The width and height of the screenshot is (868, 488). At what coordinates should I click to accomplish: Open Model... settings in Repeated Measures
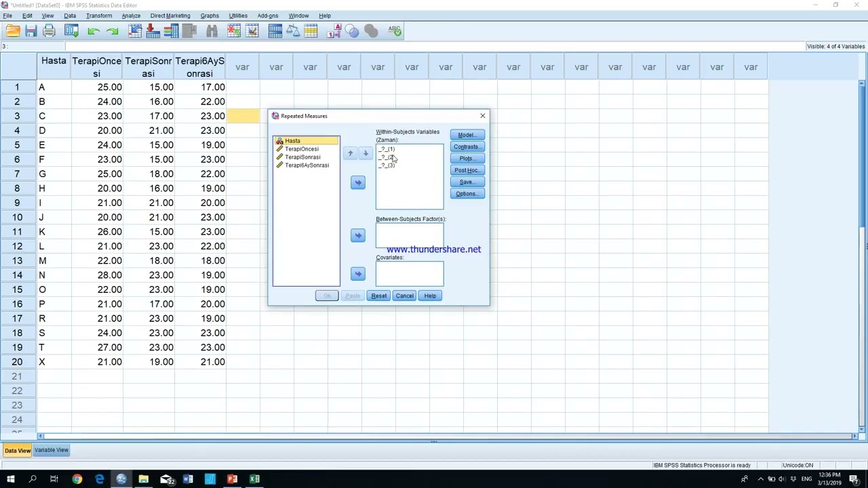[467, 135]
